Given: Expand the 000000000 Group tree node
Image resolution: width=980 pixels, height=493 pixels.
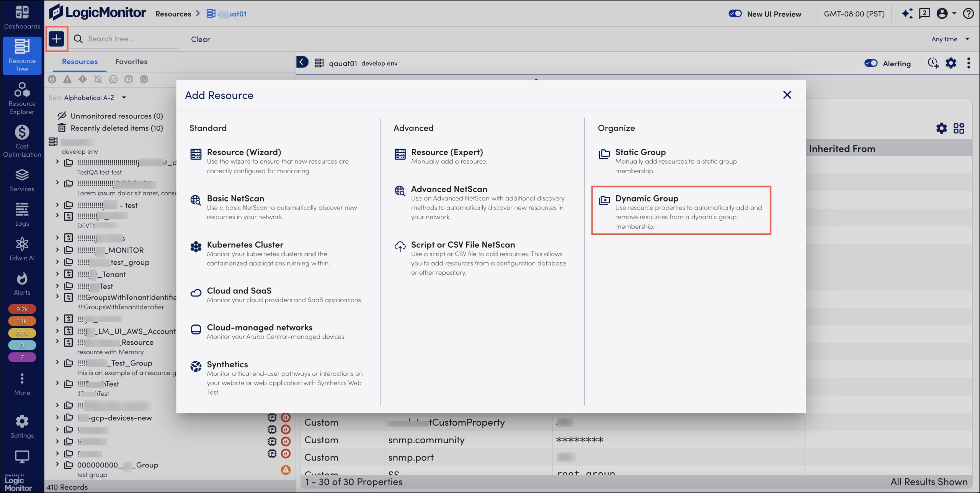Looking at the screenshot, I should pyautogui.click(x=57, y=464).
